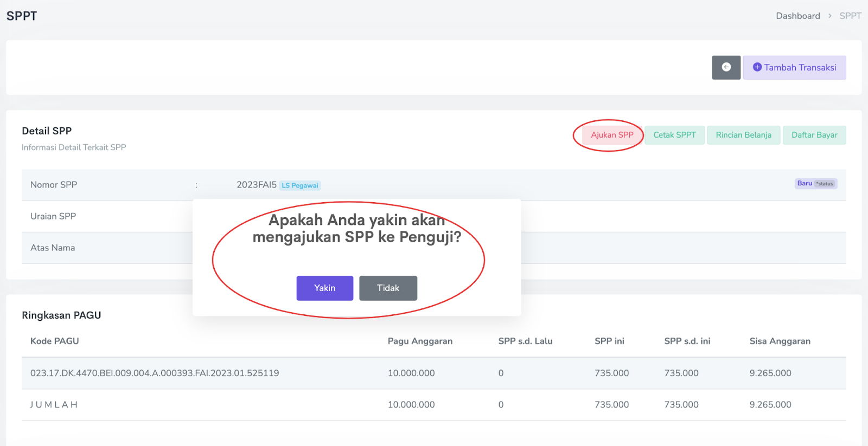Open the Daftar Bayar list

coord(814,135)
